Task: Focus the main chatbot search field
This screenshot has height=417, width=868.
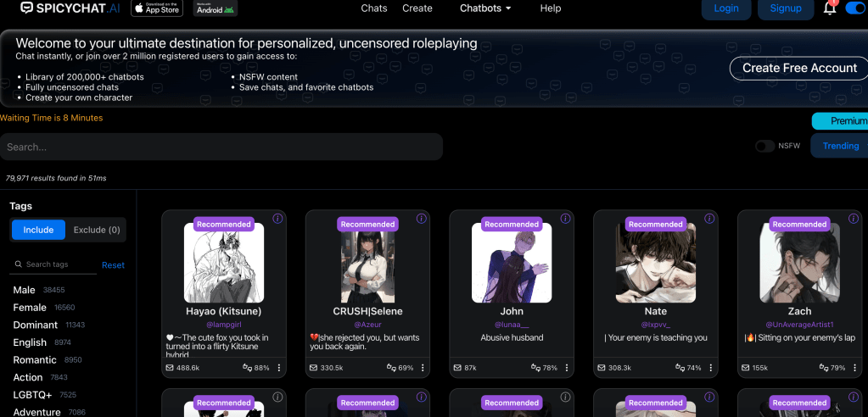Action: point(221,147)
